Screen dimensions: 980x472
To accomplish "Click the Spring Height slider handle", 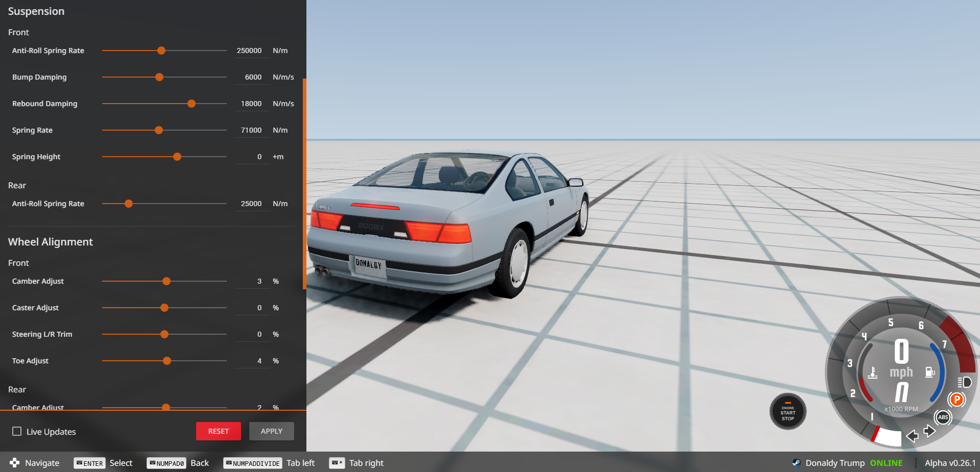I will 177,157.
